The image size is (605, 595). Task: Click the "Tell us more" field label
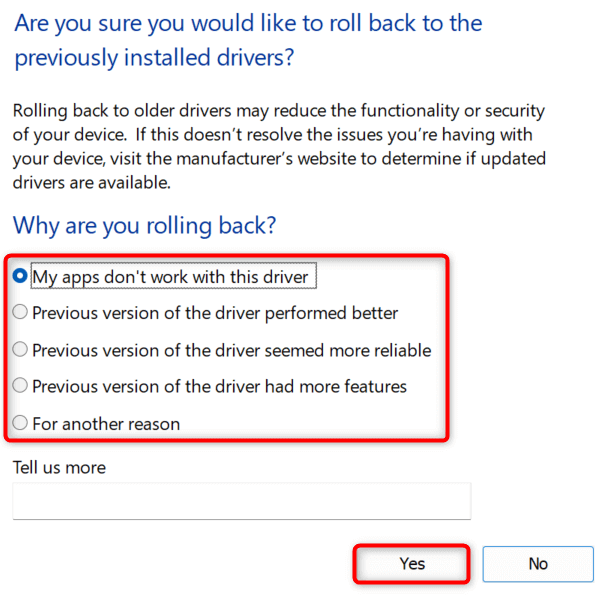click(x=59, y=467)
